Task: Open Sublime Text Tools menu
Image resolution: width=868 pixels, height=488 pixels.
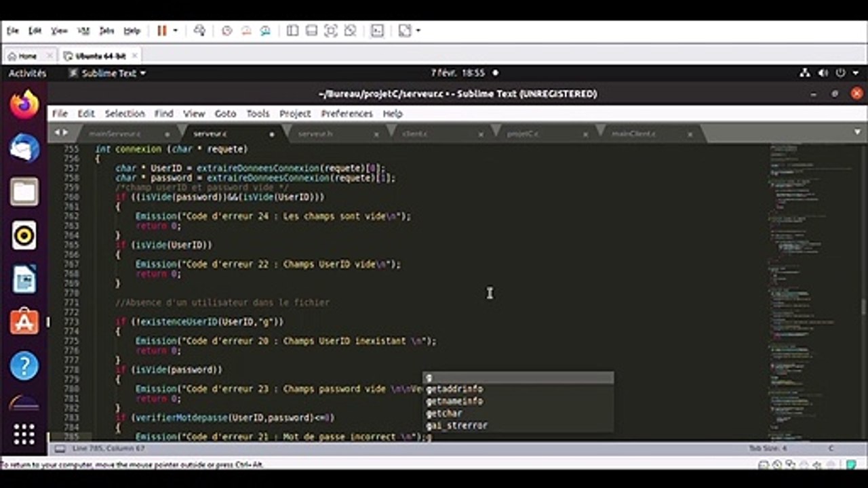Action: (x=258, y=113)
